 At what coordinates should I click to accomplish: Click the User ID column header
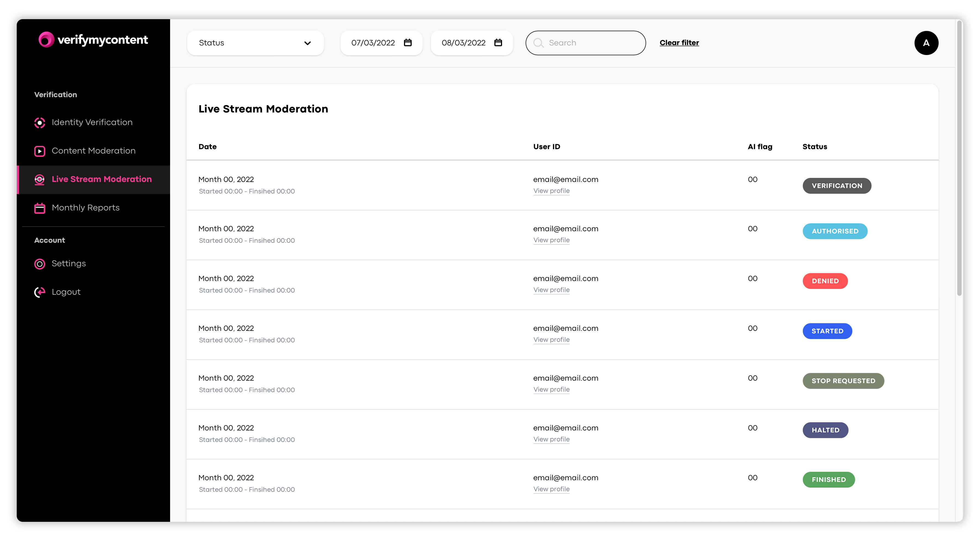(546, 147)
